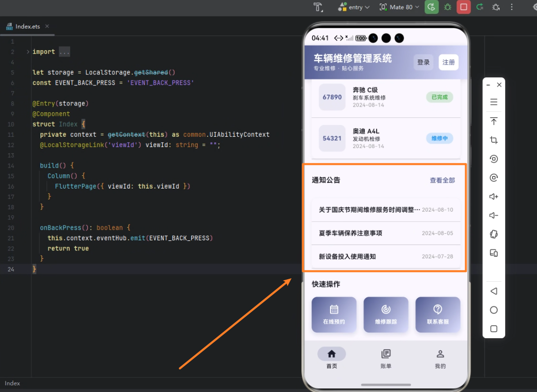Open the three-dot more actions menu
This screenshot has height=392, width=537.
click(x=512, y=7)
